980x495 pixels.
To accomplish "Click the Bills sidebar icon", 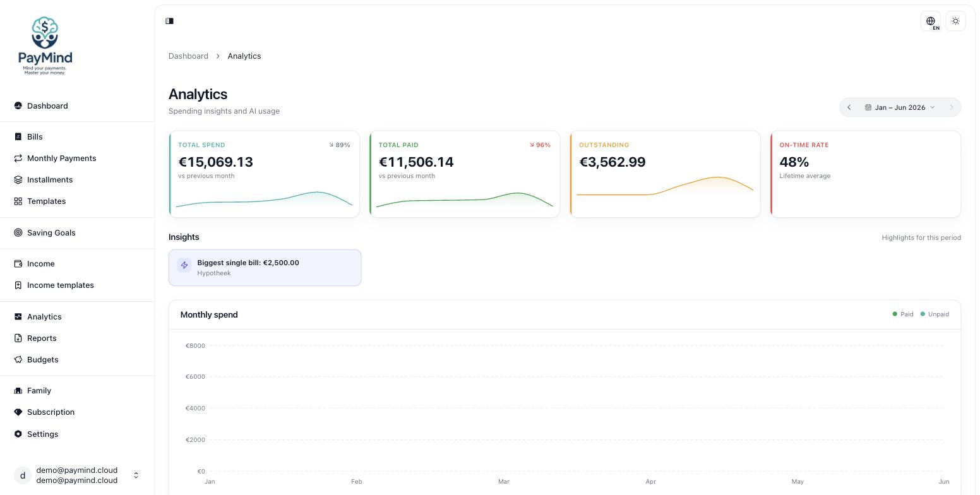I will pos(18,136).
